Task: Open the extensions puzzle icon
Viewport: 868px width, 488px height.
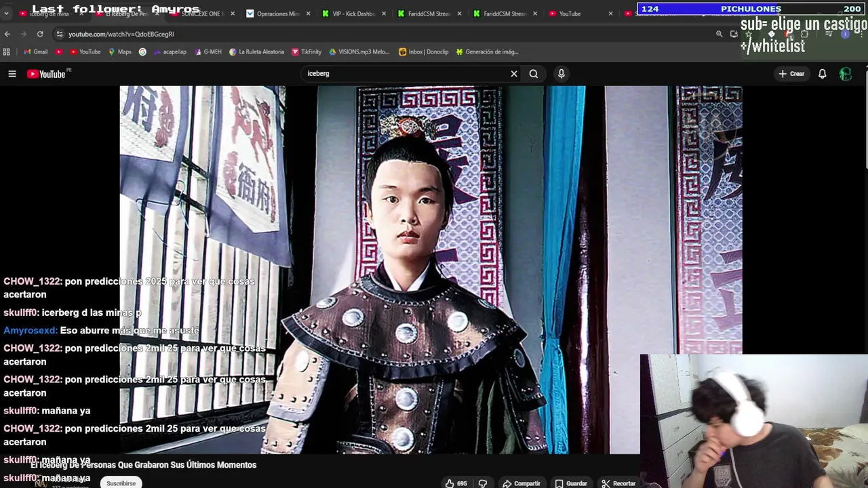Action: point(805,34)
